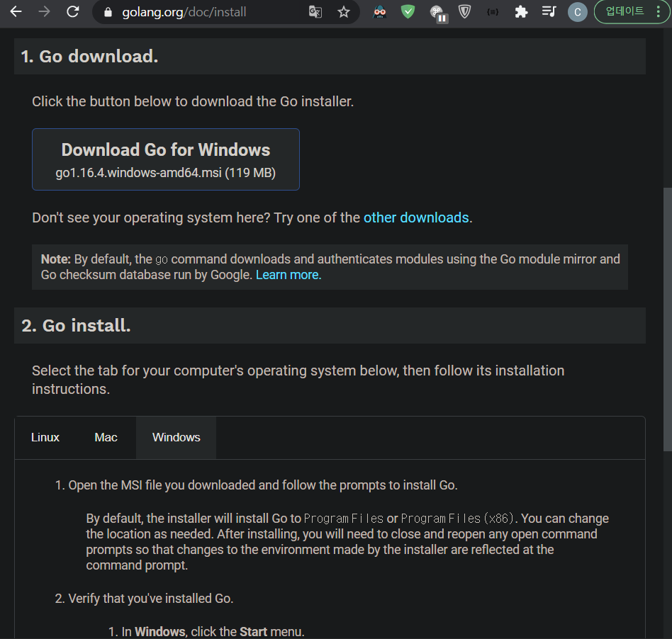The height and width of the screenshot is (639, 672).
Task: Switch to the Mac tab
Action: (106, 438)
